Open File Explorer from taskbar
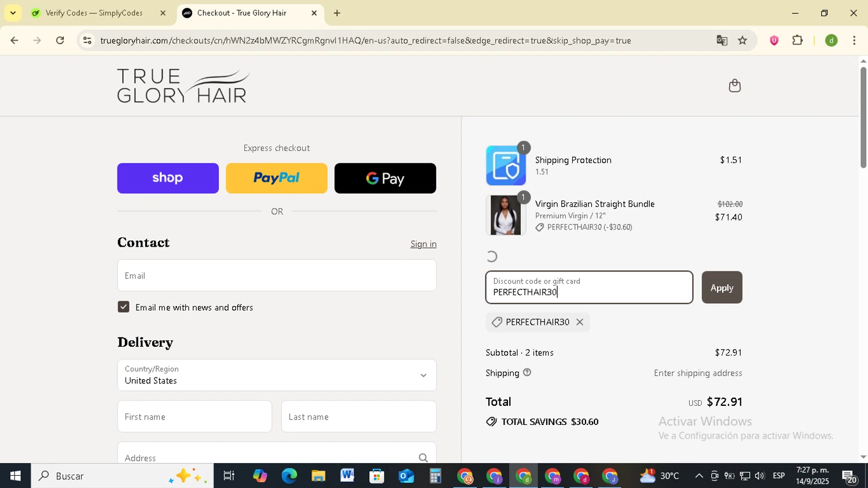 (x=318, y=476)
